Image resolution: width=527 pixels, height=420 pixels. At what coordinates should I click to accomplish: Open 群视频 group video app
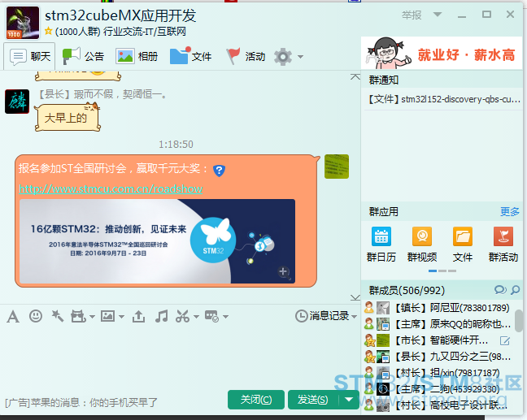422,245
